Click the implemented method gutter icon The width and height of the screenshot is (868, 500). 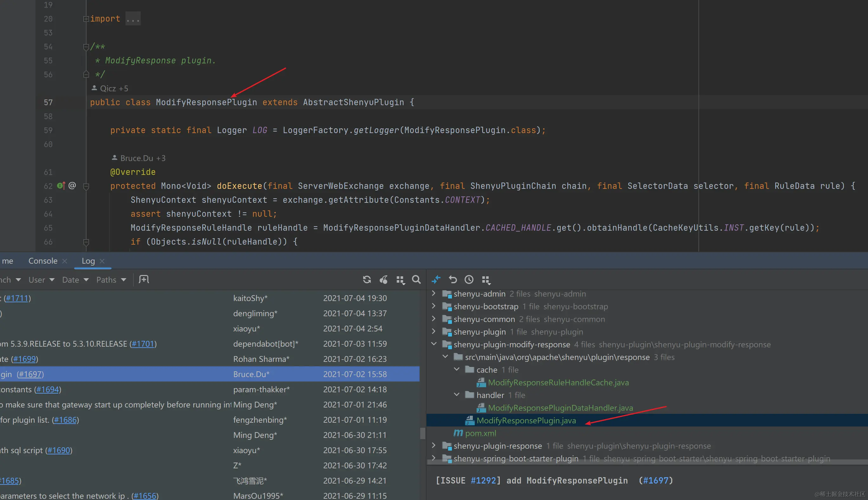coord(61,186)
